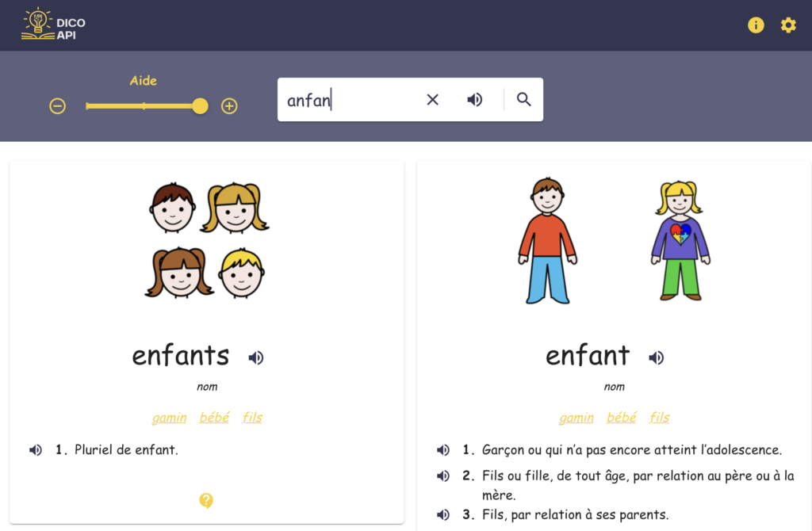812x531 pixels.
Task: Play pronunciation of 'enfant'
Action: 656,357
